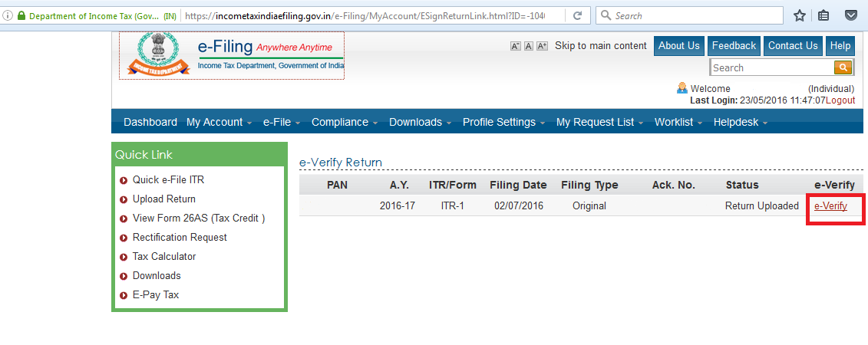Open Quick e-File ITR quick link
This screenshot has width=868, height=345.
[x=168, y=180]
